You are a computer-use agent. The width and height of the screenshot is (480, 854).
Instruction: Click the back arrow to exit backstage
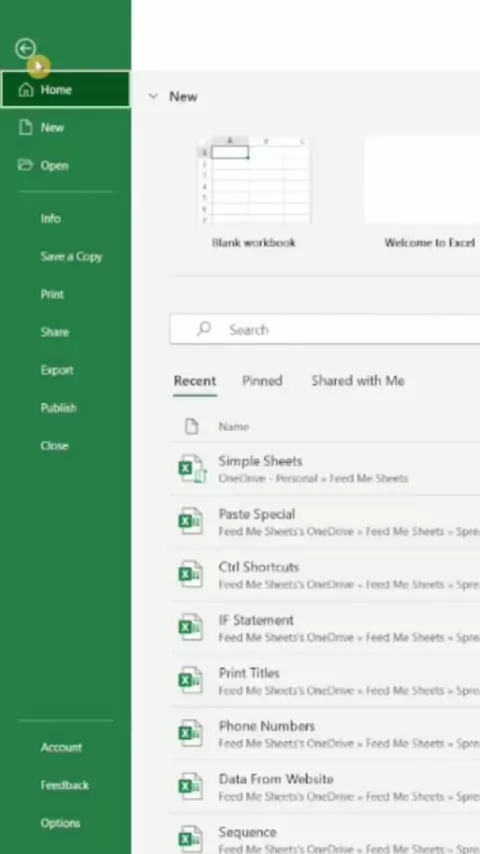[x=25, y=49]
